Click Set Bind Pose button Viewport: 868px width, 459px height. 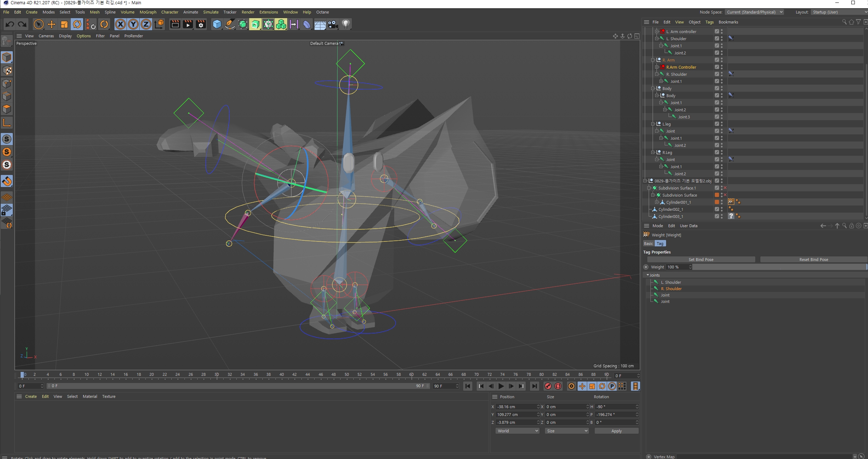click(x=701, y=260)
